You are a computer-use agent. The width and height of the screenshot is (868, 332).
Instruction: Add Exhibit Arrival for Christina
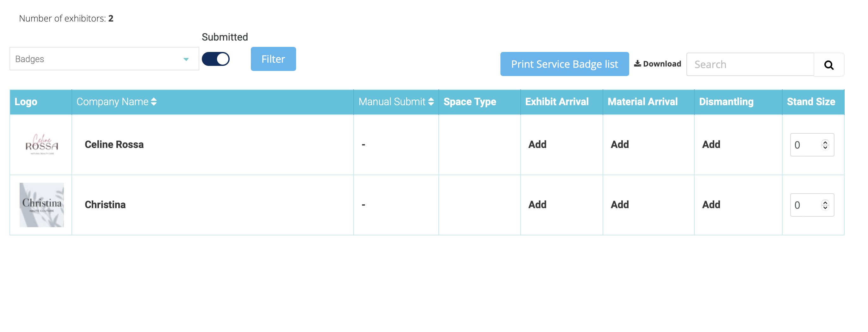click(537, 204)
